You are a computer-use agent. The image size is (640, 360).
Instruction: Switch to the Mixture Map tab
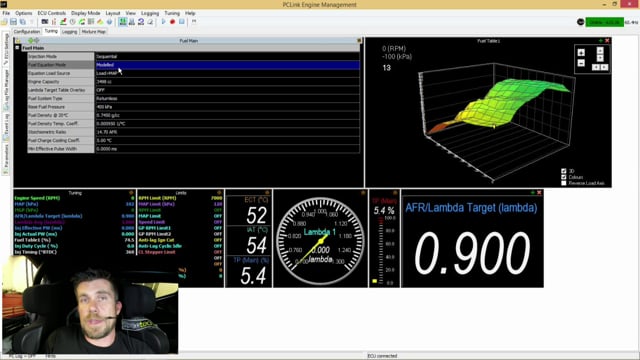tap(93, 31)
